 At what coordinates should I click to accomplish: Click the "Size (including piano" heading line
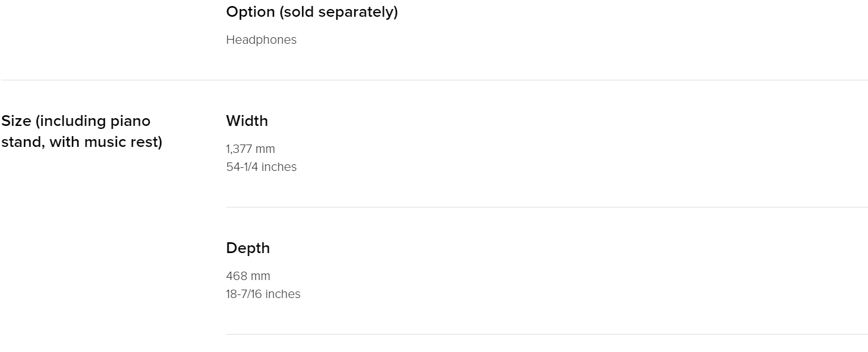click(x=76, y=122)
